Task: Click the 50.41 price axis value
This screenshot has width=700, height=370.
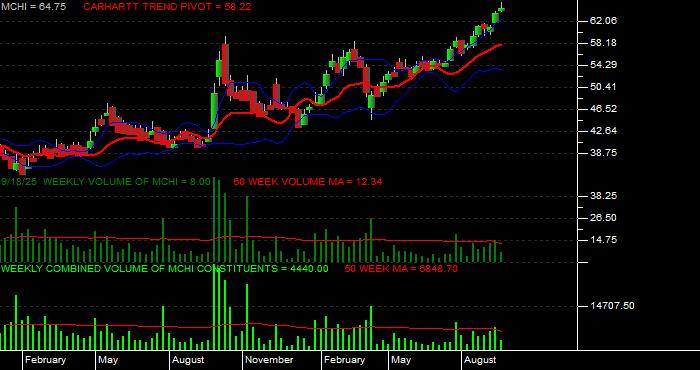Action: [603, 87]
